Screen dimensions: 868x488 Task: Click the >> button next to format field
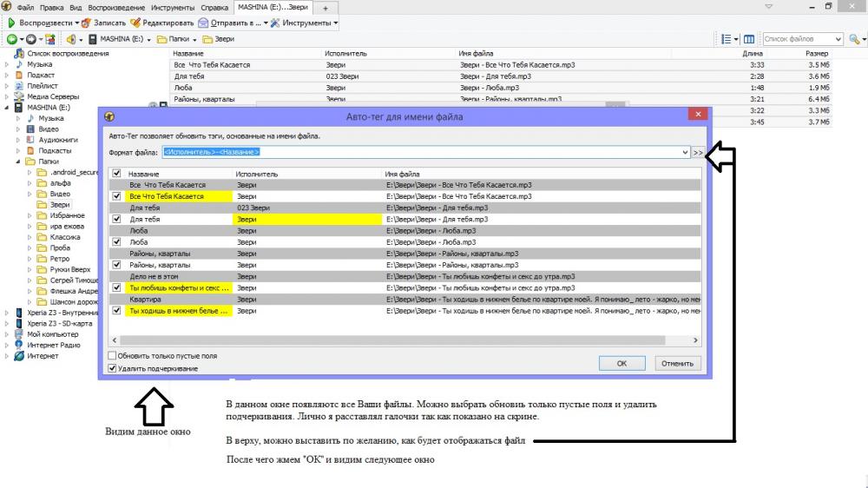(698, 152)
